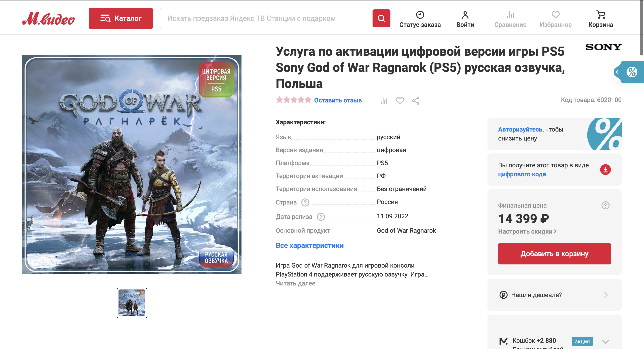Image resolution: width=644 pixels, height=349 pixels.
Task: Open the help icon beside Дата релиза
Action: 320,217
